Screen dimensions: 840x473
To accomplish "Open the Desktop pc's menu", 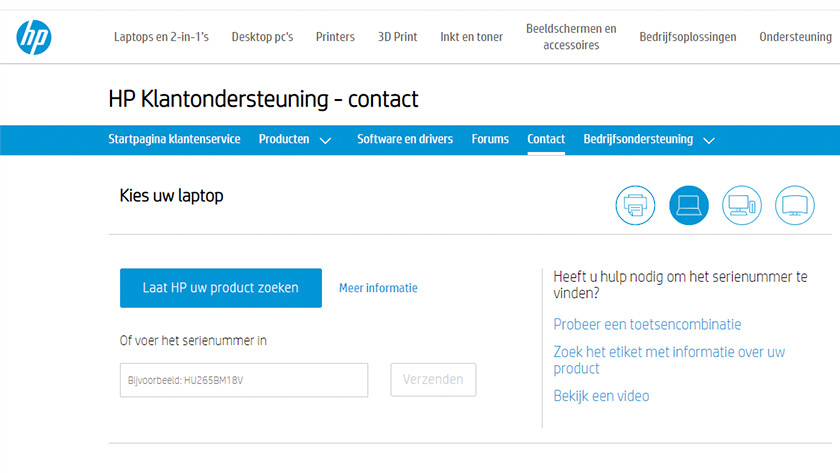I will coord(262,37).
